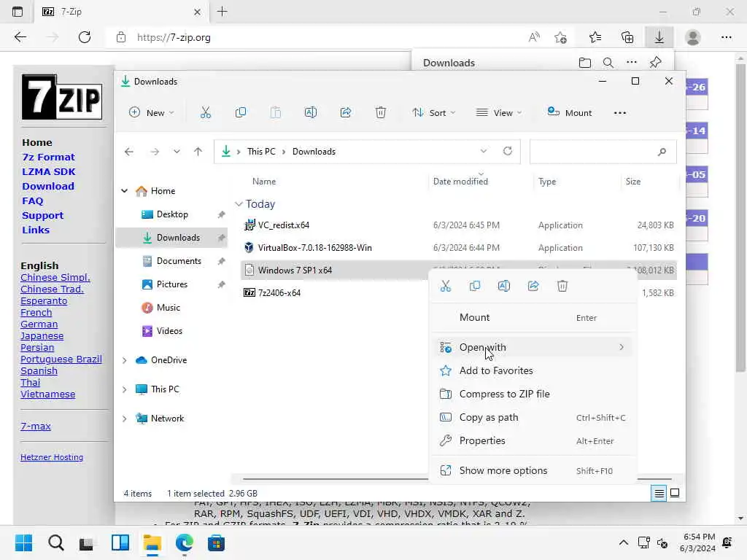The image size is (747, 560).
Task: Choose Copy as path
Action: tap(533, 417)
